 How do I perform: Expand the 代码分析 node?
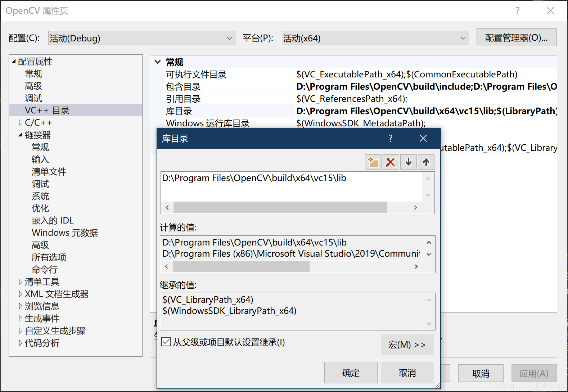[x=21, y=343]
